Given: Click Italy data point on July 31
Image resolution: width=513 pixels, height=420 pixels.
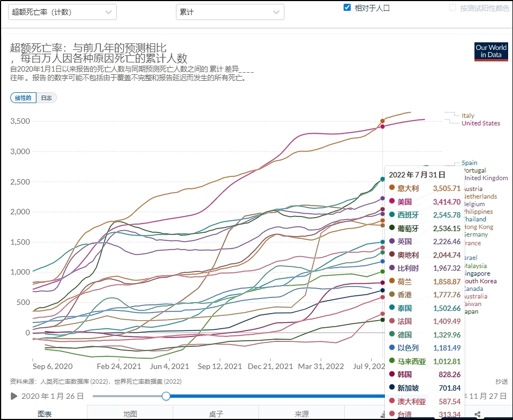Looking at the screenshot, I should click(383, 121).
